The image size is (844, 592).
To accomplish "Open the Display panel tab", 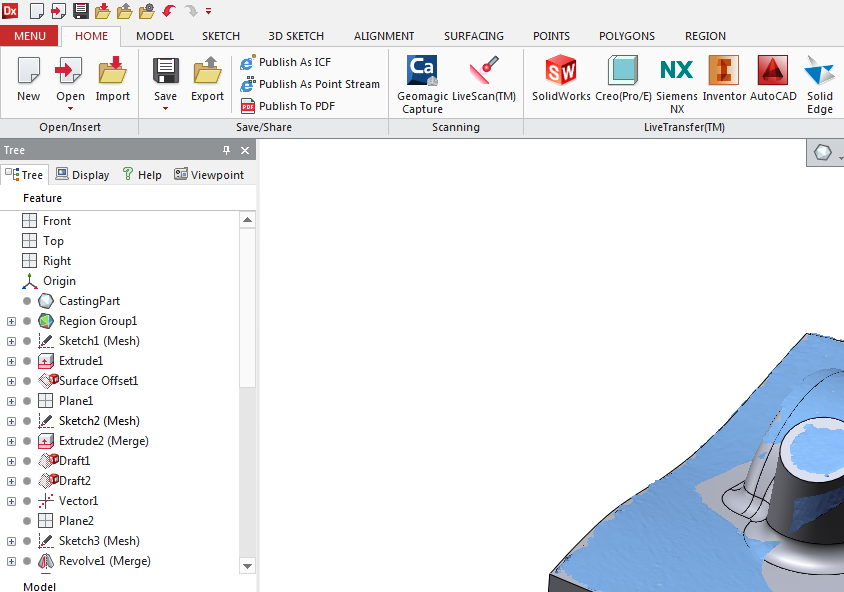I will (82, 175).
